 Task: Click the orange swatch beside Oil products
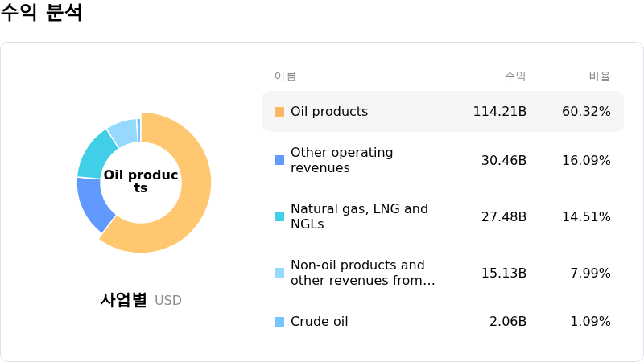279,112
